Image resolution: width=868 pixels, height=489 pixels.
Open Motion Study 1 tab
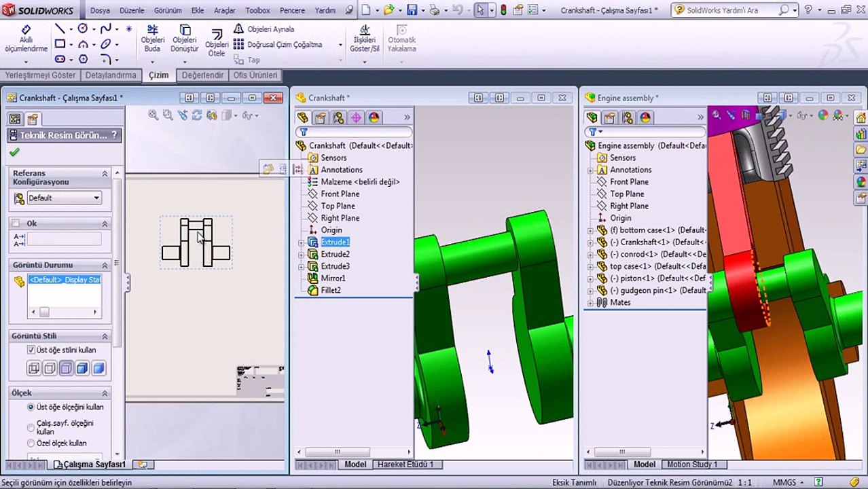click(x=692, y=465)
